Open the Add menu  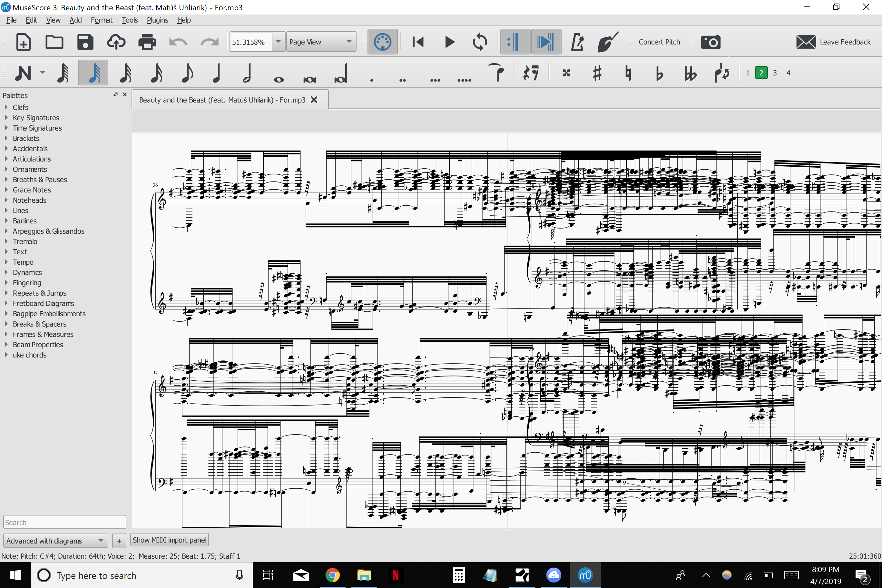(75, 20)
